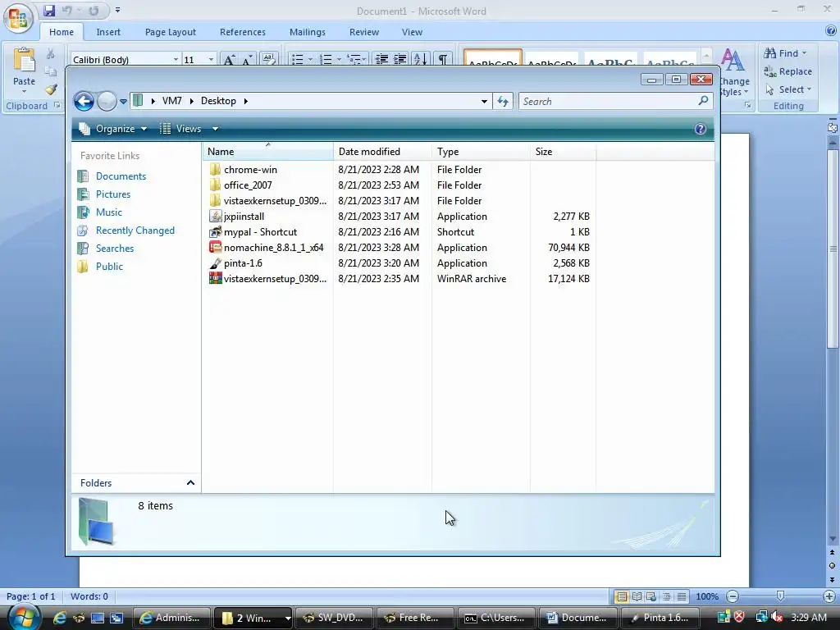Toggle the Word ruler button above scrollbar
This screenshot has height=630, width=840.
(x=832, y=127)
